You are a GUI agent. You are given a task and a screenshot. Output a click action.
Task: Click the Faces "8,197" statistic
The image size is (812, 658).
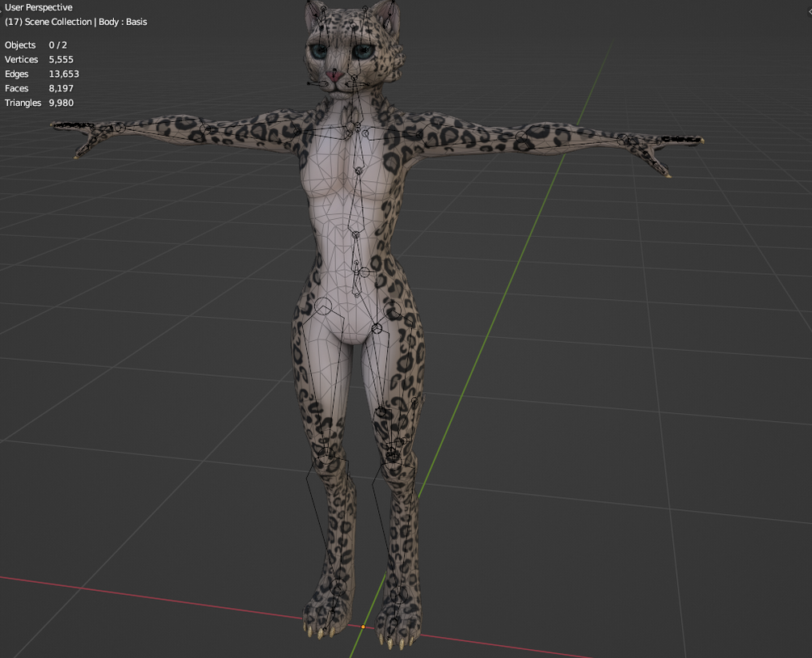coord(61,89)
